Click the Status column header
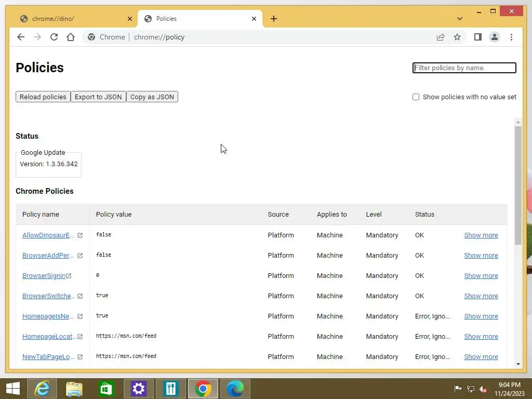 424,215
